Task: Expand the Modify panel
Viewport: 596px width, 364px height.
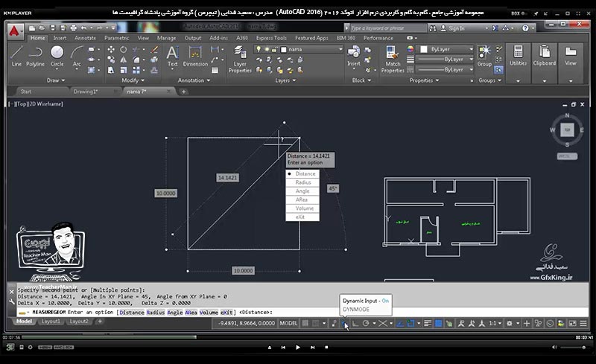Action: coord(133,80)
